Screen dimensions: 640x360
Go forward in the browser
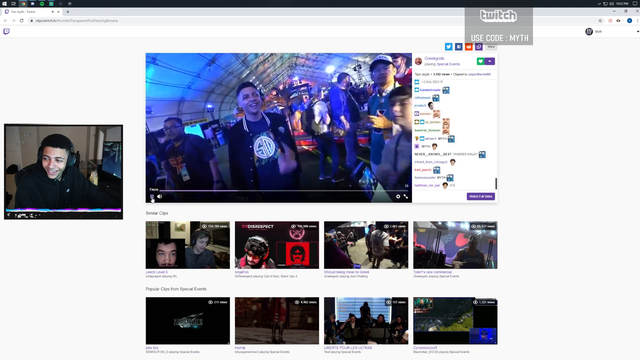click(x=13, y=20)
